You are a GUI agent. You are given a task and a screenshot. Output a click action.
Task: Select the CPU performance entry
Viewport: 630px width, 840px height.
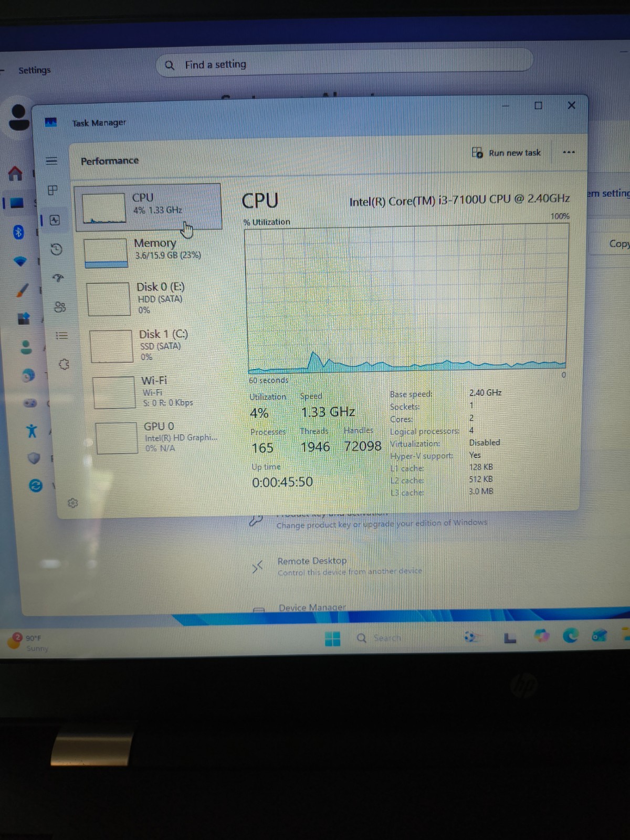click(149, 207)
